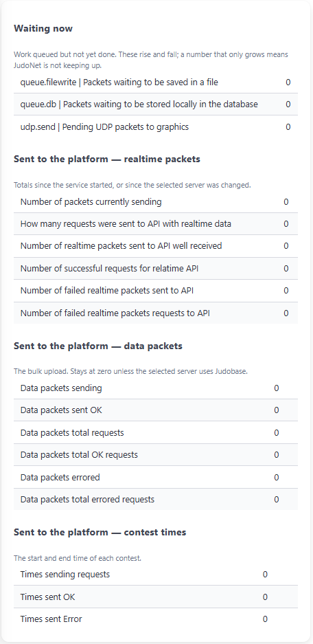Screen dimensions: 313x644
Task: Click 'How many requests were sent to API' row
Action: coord(156,224)
